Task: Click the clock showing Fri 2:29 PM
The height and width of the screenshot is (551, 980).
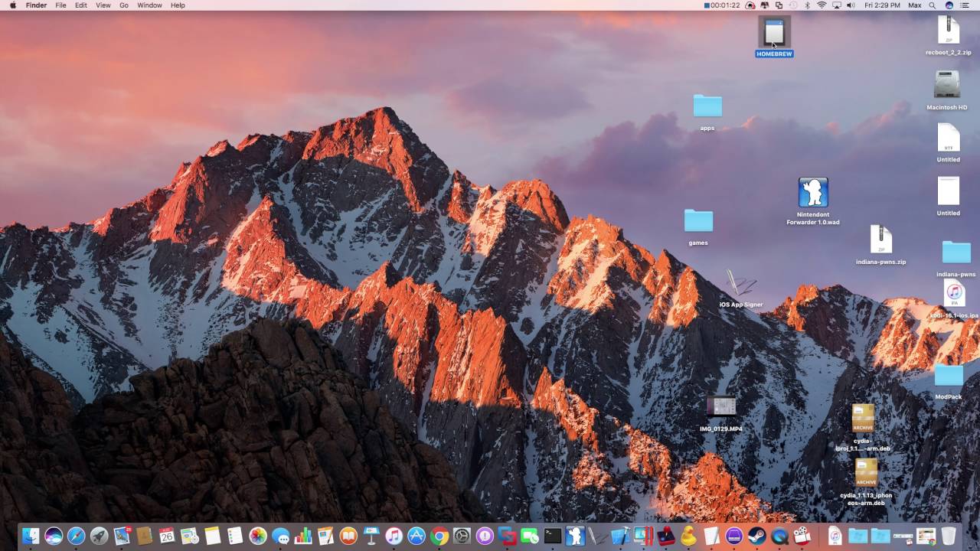Action: [882, 5]
